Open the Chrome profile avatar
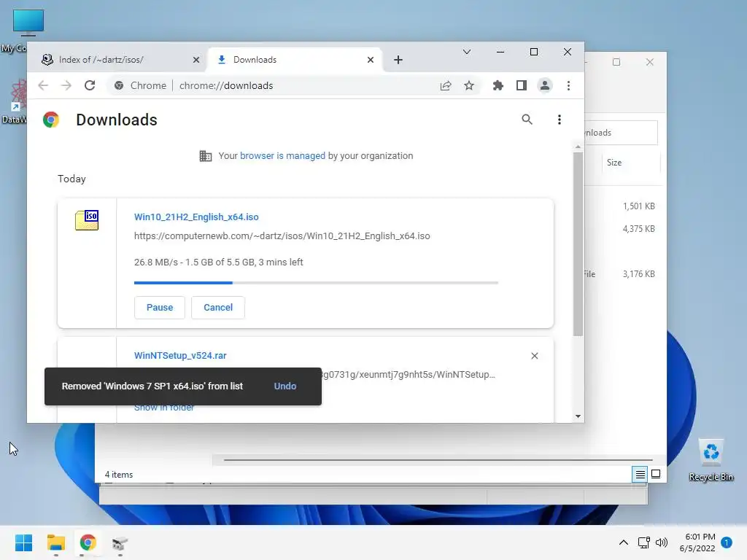Screen dimensions: 747x560 pyautogui.click(x=544, y=86)
